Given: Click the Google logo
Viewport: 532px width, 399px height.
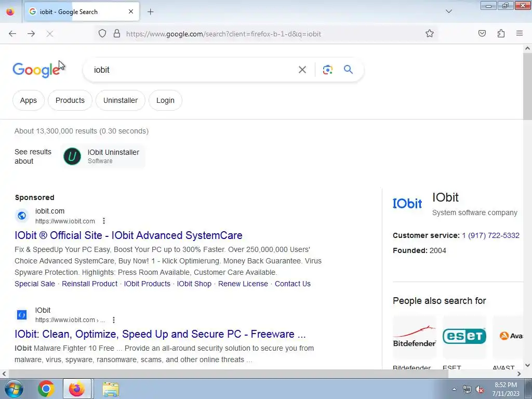Looking at the screenshot, I should click(36, 70).
